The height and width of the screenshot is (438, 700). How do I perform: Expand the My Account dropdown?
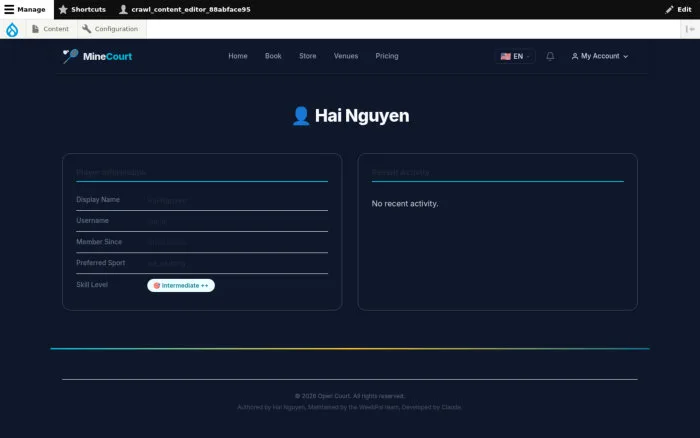600,56
